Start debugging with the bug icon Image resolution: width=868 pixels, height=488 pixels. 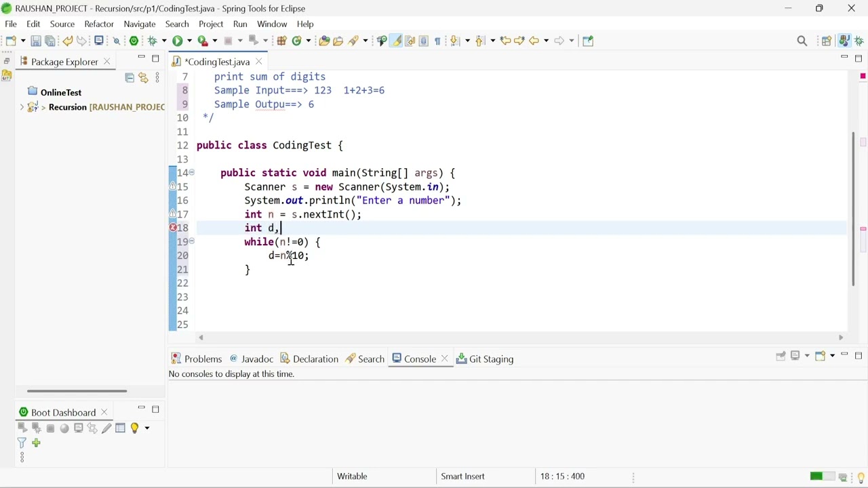coord(152,41)
